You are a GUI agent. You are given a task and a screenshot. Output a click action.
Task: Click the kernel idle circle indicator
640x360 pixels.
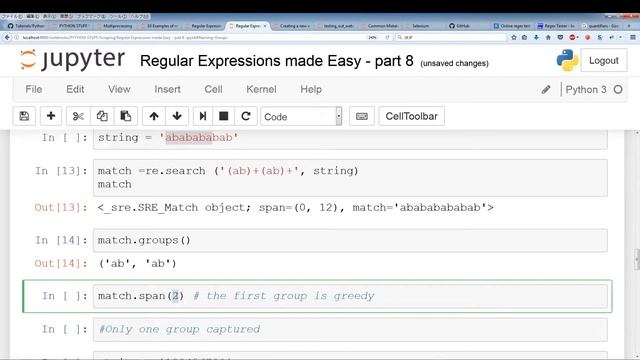point(618,89)
